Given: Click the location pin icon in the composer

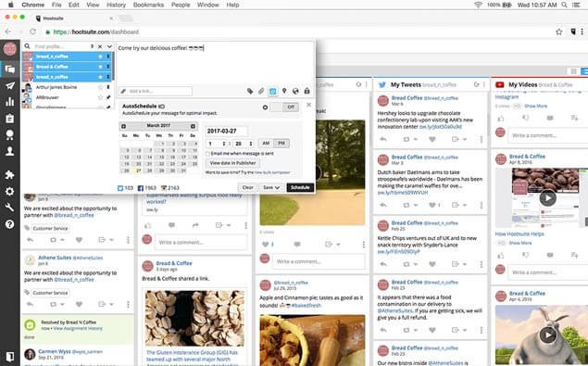Looking at the screenshot, I should click(x=284, y=91).
